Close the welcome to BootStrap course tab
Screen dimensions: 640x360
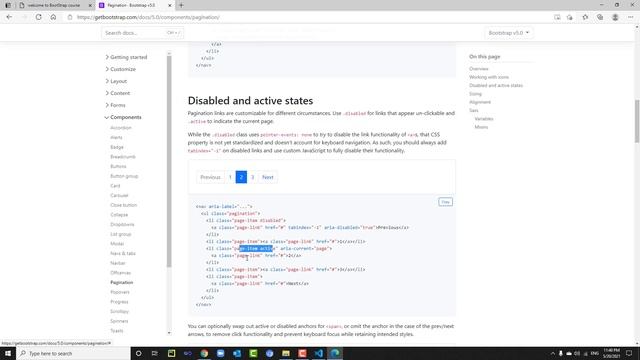point(90,5)
